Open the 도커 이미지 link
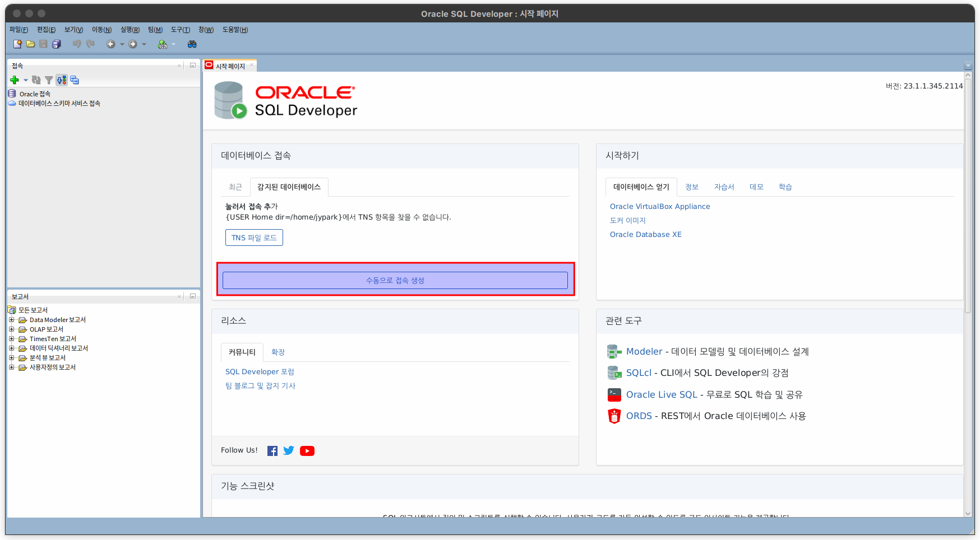This screenshot has height=540, width=980. pos(628,221)
